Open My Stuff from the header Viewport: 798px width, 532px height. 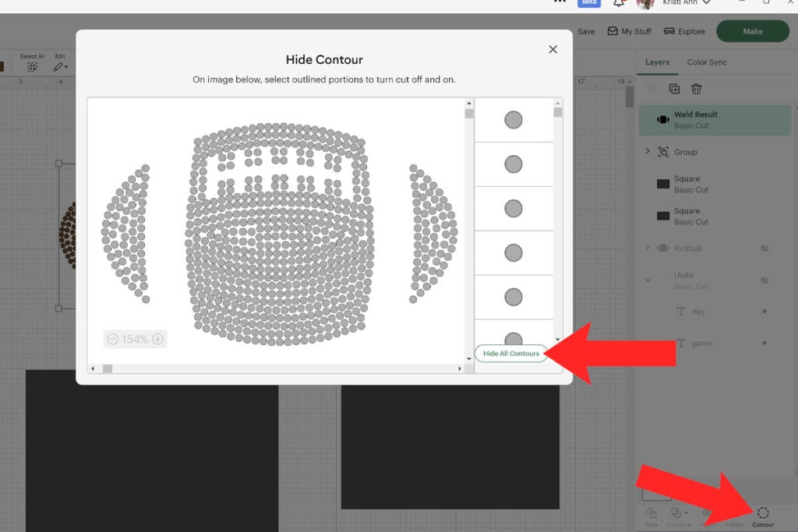pos(629,32)
